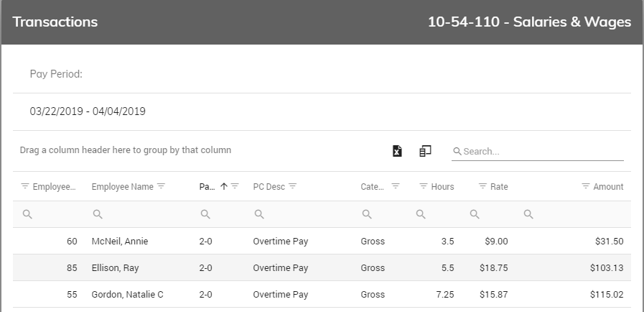Viewport: 644px width, 312px height.
Task: Toggle sort arrow on the Pay column
Action: pos(224,186)
